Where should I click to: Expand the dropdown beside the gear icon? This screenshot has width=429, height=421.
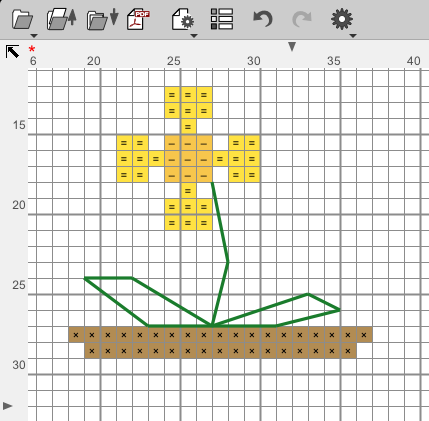click(x=353, y=36)
